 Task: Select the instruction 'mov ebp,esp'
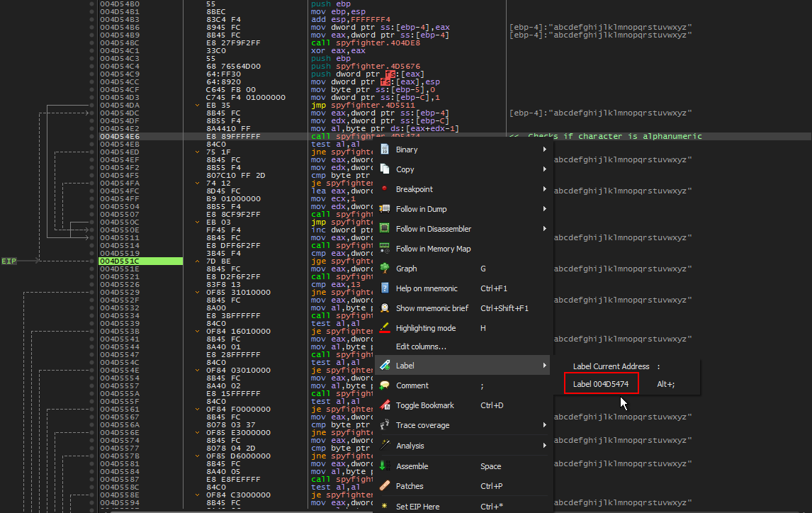tap(338, 12)
